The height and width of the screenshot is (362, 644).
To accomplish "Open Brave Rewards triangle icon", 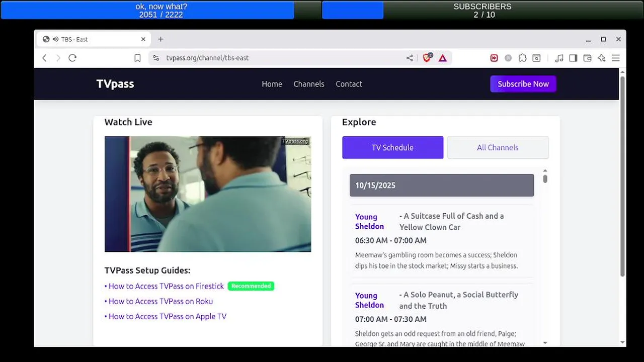I will coord(442,58).
